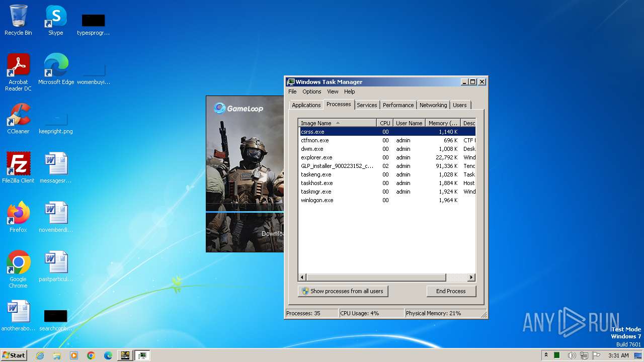Select the novemberdi... Word document
Screen dimensions: 644x362
coord(56,217)
